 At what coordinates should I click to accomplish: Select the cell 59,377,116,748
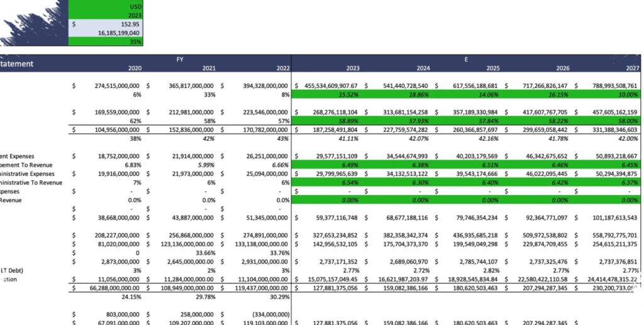click(337, 218)
